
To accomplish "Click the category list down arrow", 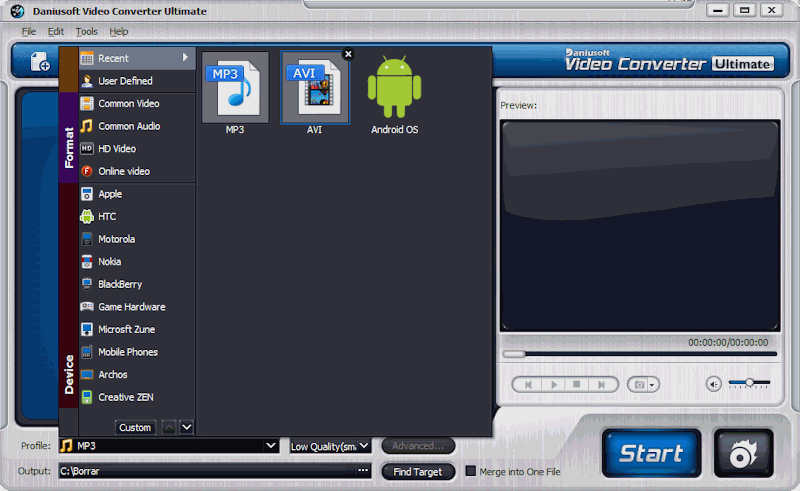I will [x=187, y=427].
